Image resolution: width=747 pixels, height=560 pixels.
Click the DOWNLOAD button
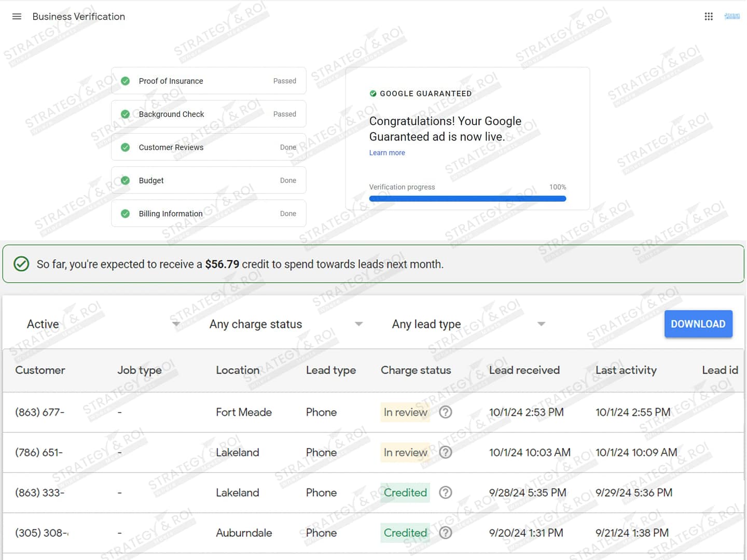[x=698, y=324]
